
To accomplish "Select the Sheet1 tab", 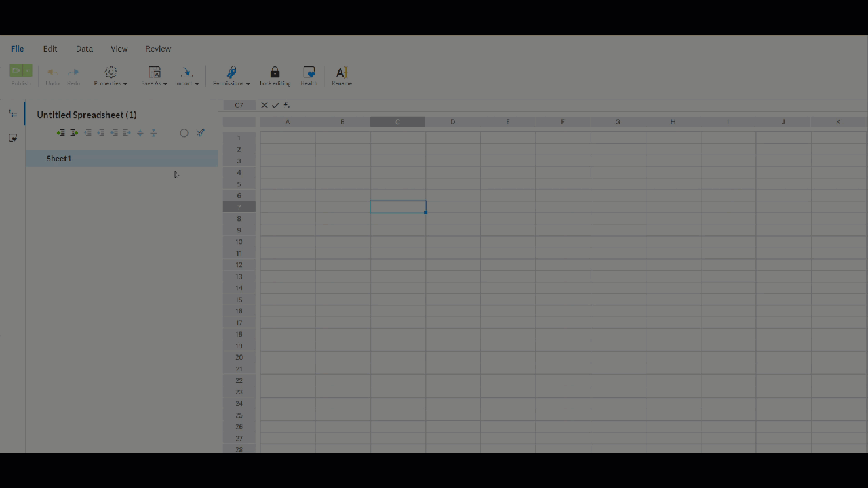I will [58, 158].
